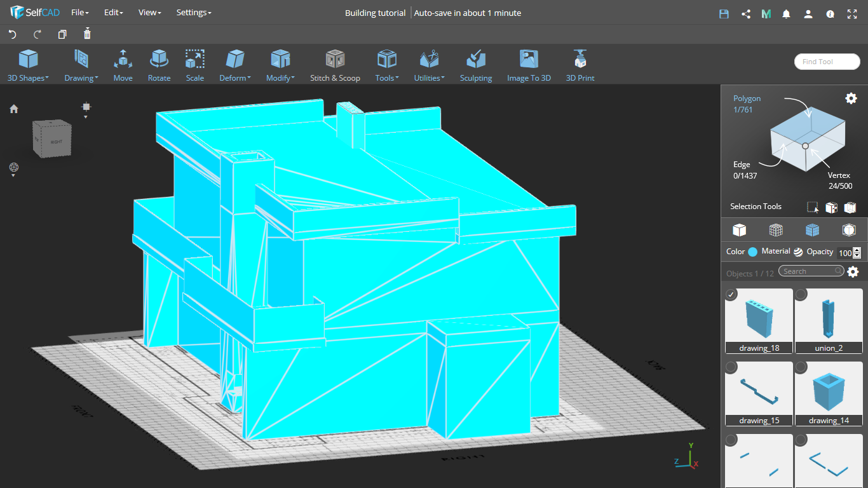The height and width of the screenshot is (488, 868).
Task: Open the View menu
Action: pyautogui.click(x=149, y=13)
